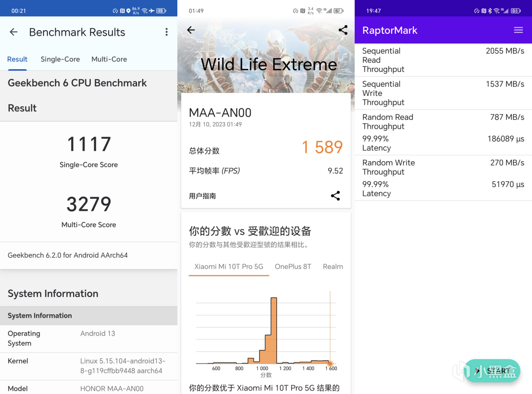Tap the Wi-Fi icon in Geekbench status bar
This screenshot has height=394, width=532.
tap(144, 11)
